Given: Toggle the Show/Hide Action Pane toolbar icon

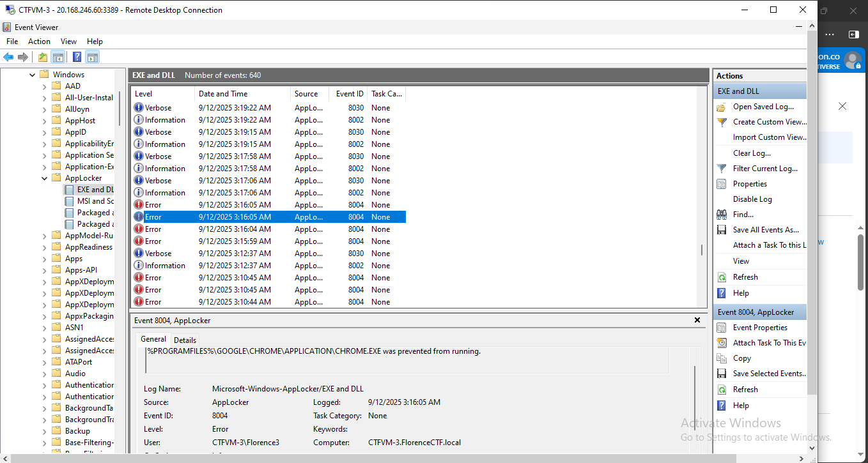Looking at the screenshot, I should 92,57.
